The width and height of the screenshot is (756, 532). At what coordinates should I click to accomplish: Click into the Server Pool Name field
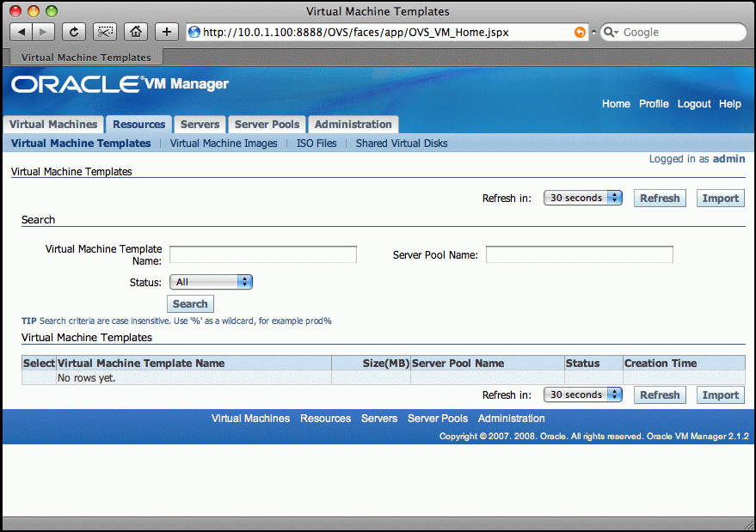[579, 254]
